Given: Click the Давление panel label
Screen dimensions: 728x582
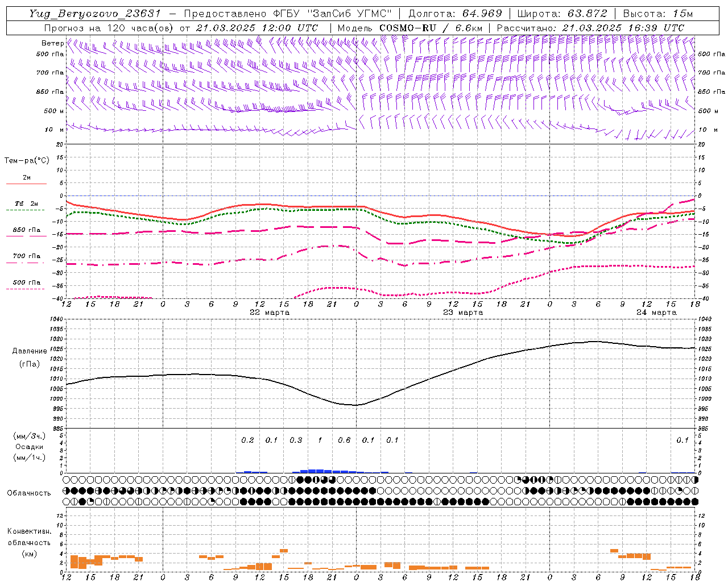Looking at the screenshot, I should pyautogui.click(x=29, y=351).
